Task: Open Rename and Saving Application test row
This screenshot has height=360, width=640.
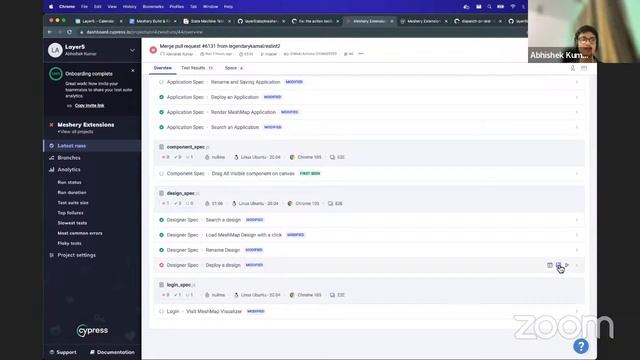Action: click(x=369, y=82)
